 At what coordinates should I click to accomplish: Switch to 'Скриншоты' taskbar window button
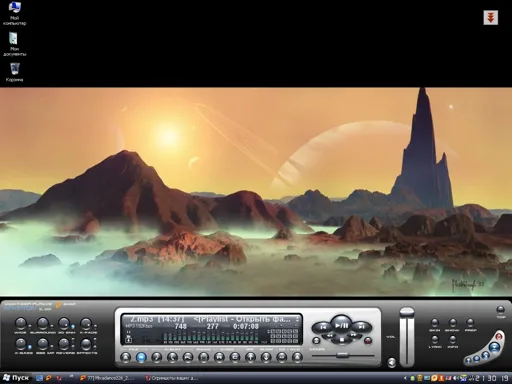point(172,378)
